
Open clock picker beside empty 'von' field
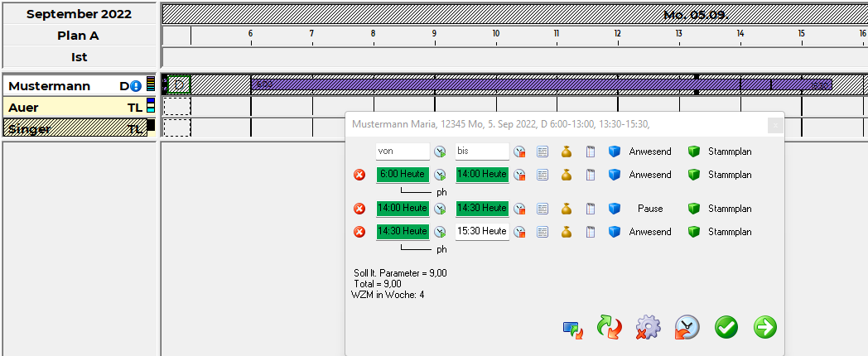click(440, 152)
